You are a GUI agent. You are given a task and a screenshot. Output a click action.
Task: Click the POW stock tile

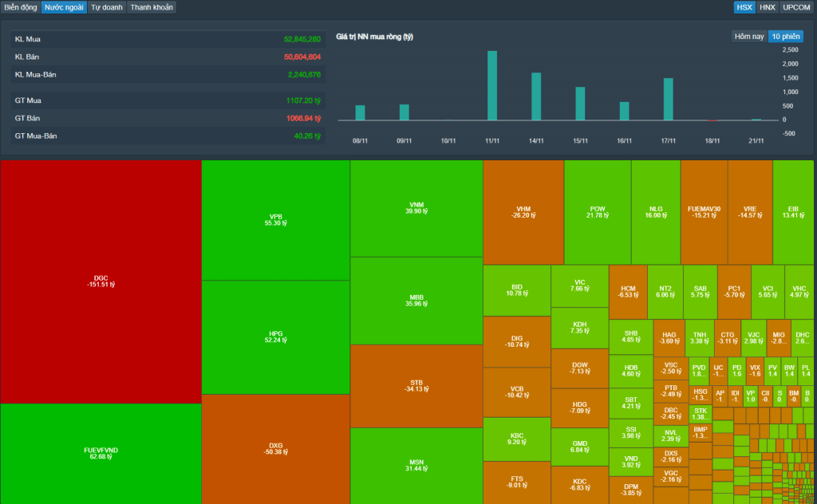click(x=597, y=212)
